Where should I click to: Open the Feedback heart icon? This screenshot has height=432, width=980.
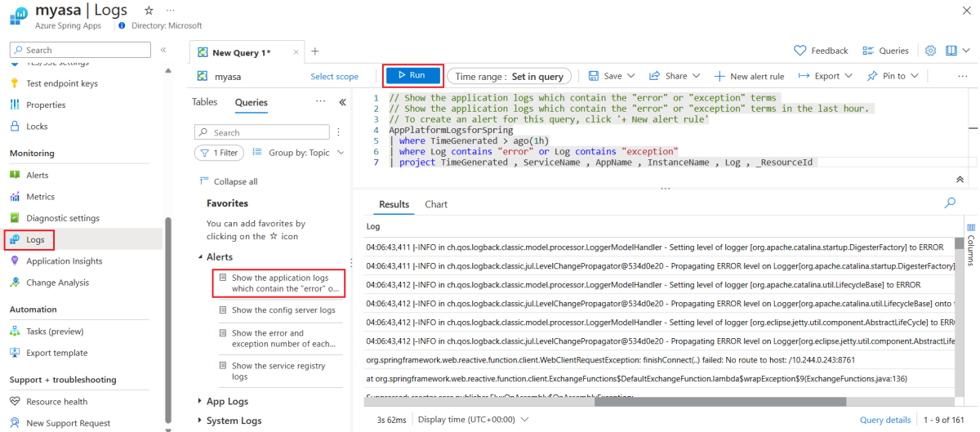pyautogui.click(x=800, y=51)
